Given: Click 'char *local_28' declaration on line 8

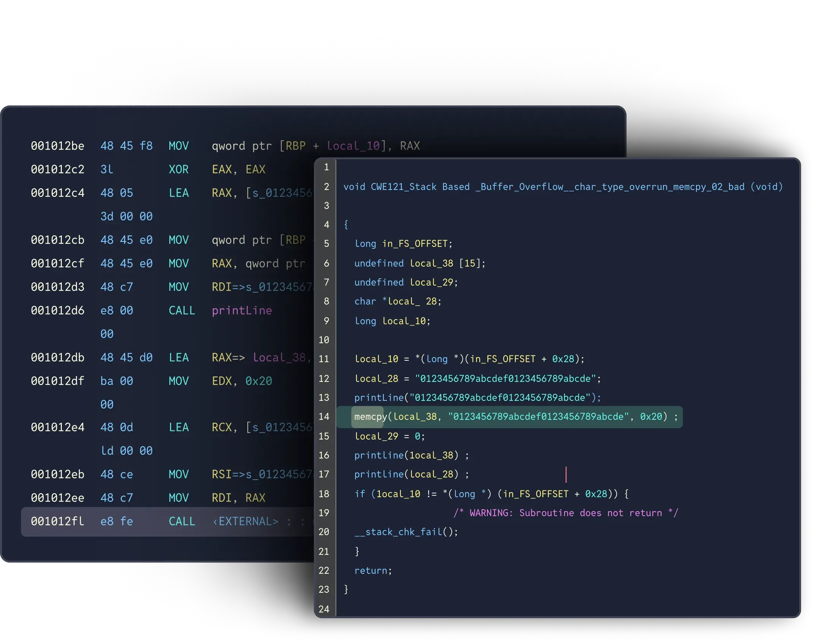Looking at the screenshot, I should point(398,302).
